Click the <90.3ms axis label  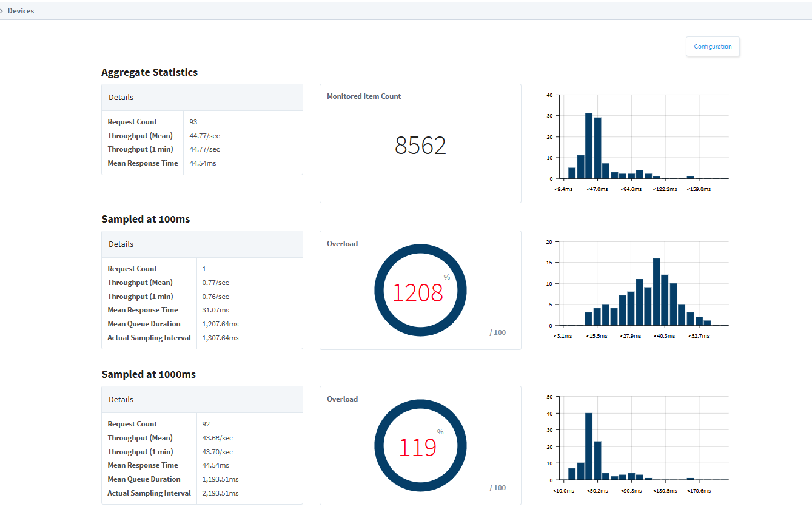631,491
